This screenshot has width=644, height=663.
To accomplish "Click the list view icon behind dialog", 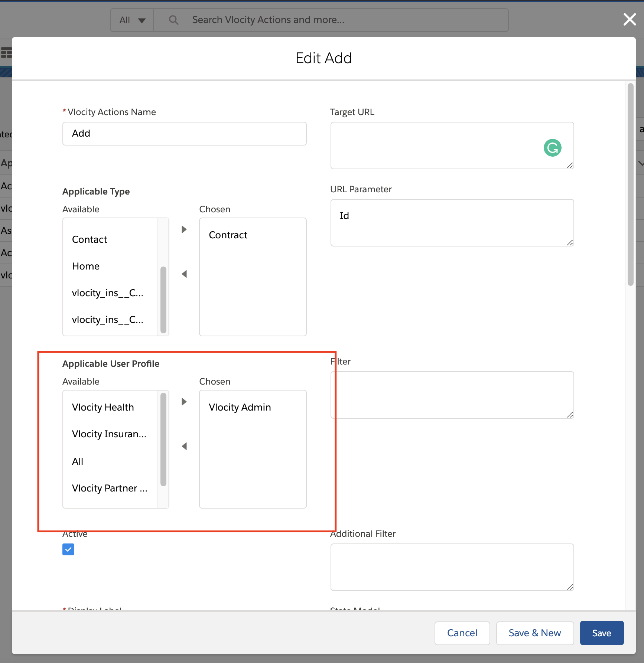I will (6, 53).
